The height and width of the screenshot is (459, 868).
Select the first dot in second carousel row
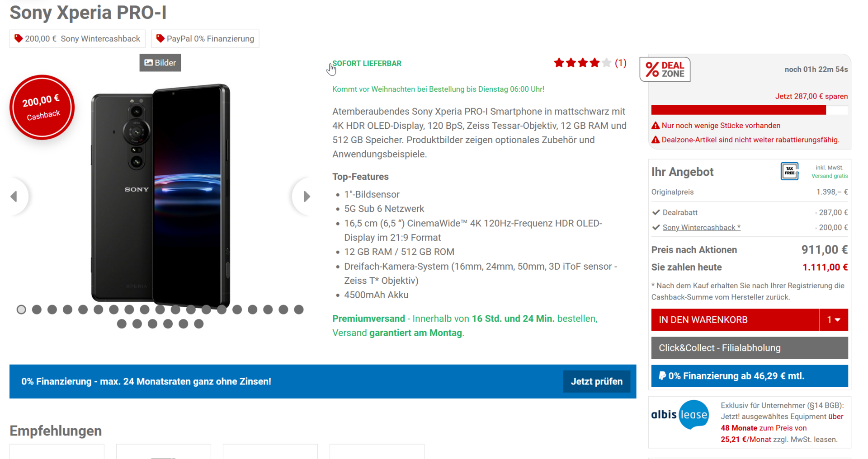(122, 324)
